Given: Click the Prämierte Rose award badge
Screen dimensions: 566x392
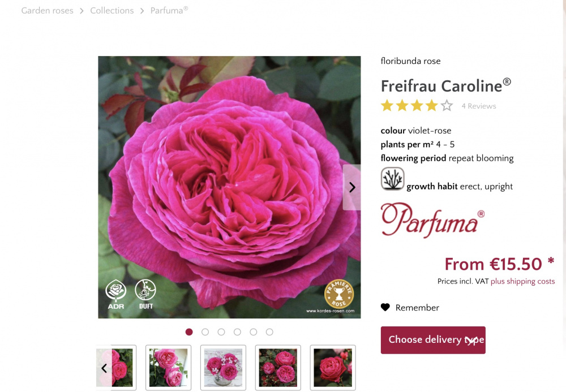Looking at the screenshot, I should [x=339, y=294].
